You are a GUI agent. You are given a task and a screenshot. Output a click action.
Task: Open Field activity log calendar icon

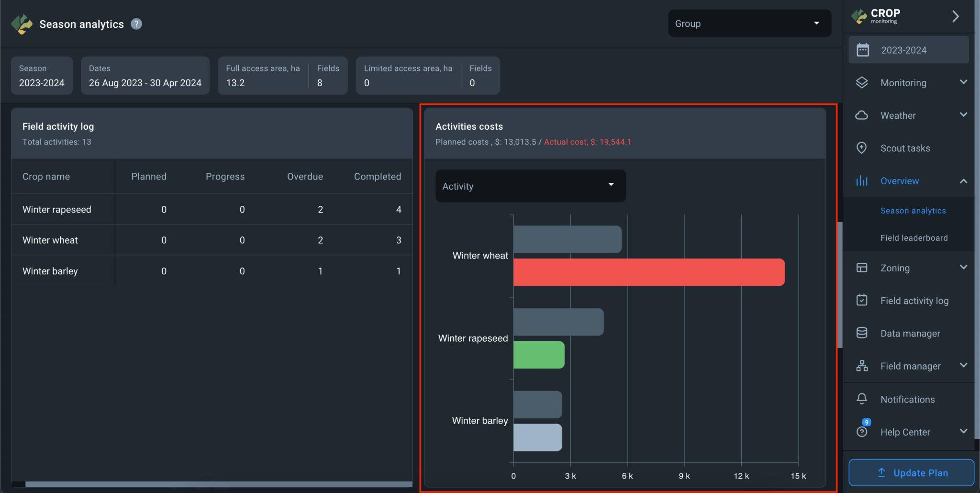862,300
